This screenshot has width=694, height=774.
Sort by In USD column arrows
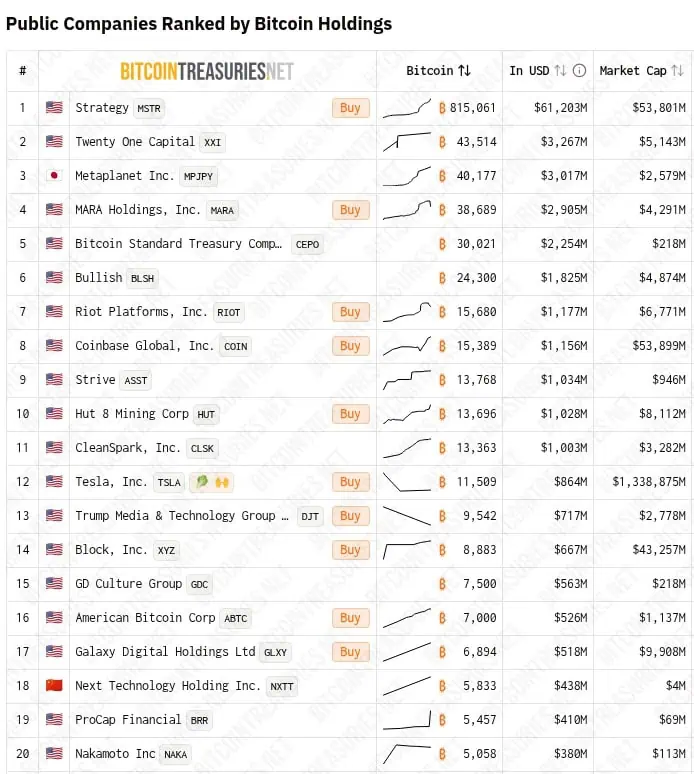560,71
